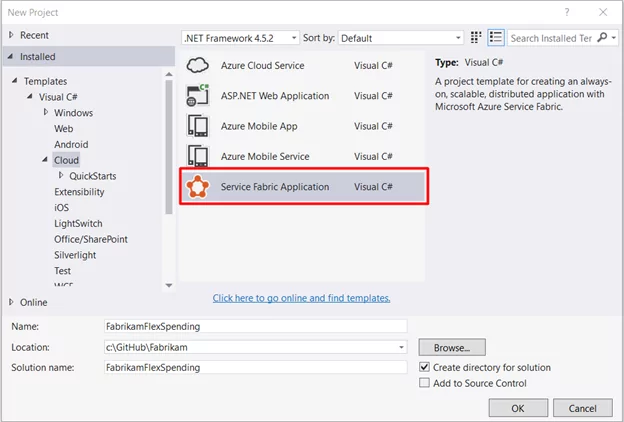The height and width of the screenshot is (422, 624).
Task: Switch to small icons grid view
Action: pos(476,38)
